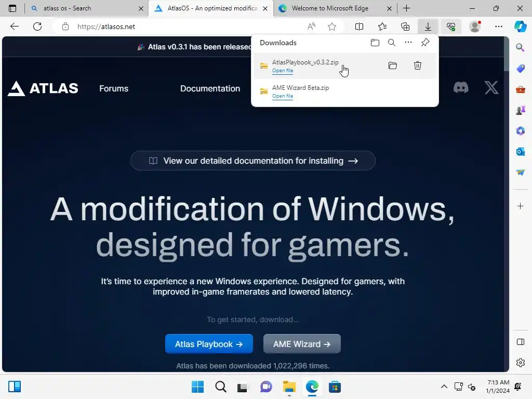Pin the Downloads panel

pos(425,43)
